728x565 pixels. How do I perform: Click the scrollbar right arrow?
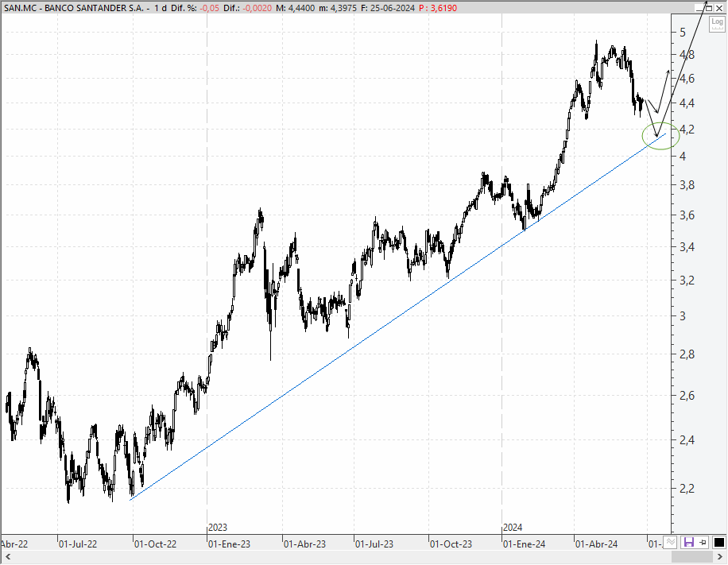click(x=719, y=556)
